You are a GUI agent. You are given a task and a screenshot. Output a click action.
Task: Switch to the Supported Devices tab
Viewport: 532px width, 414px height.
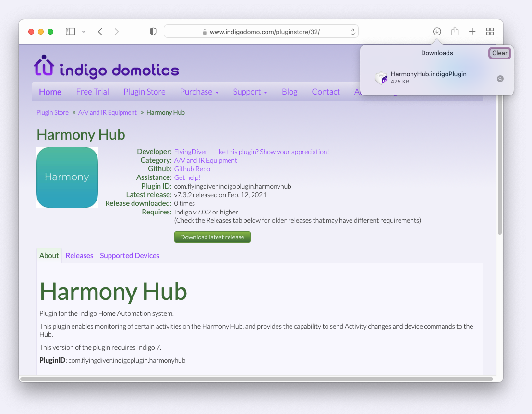tap(130, 256)
